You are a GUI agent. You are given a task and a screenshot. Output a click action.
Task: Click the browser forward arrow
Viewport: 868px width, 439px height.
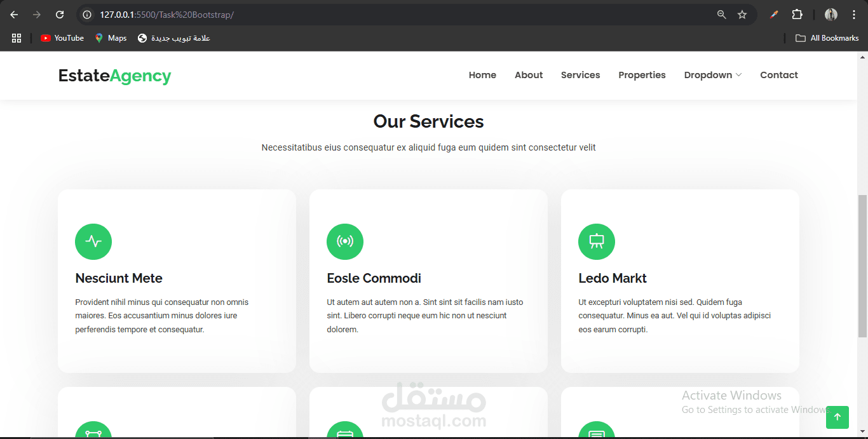37,15
